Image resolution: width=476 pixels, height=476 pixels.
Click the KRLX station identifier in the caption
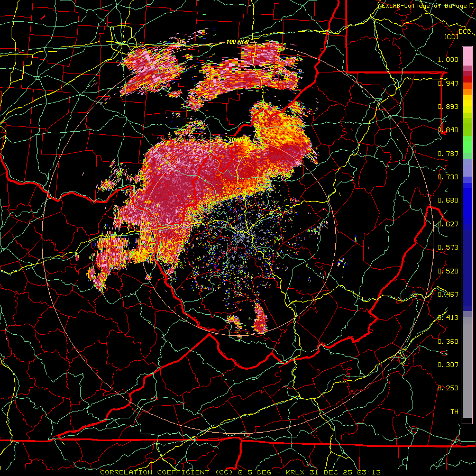point(296,472)
